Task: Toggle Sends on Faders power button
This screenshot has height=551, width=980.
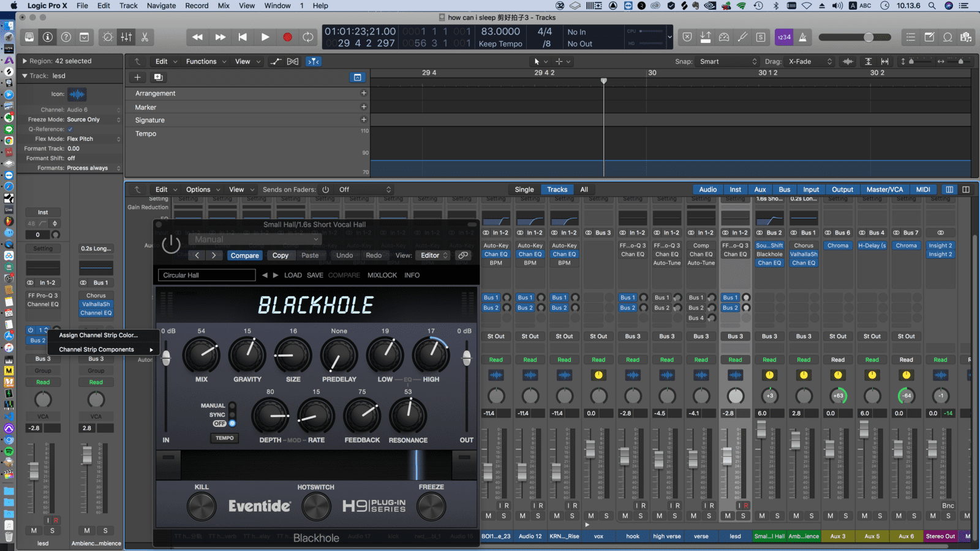Action: 326,190
